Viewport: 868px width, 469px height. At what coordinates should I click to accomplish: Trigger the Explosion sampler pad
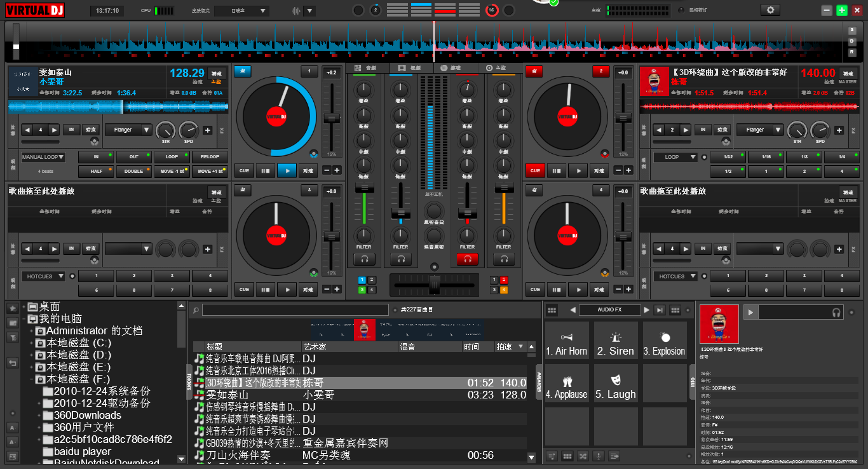664,340
